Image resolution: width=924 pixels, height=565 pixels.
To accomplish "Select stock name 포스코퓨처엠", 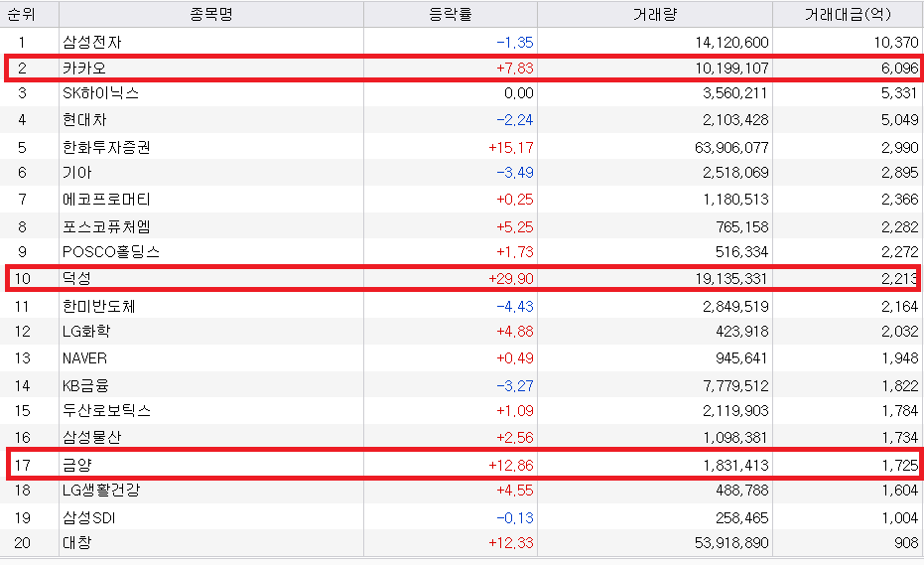I will coord(106,226).
